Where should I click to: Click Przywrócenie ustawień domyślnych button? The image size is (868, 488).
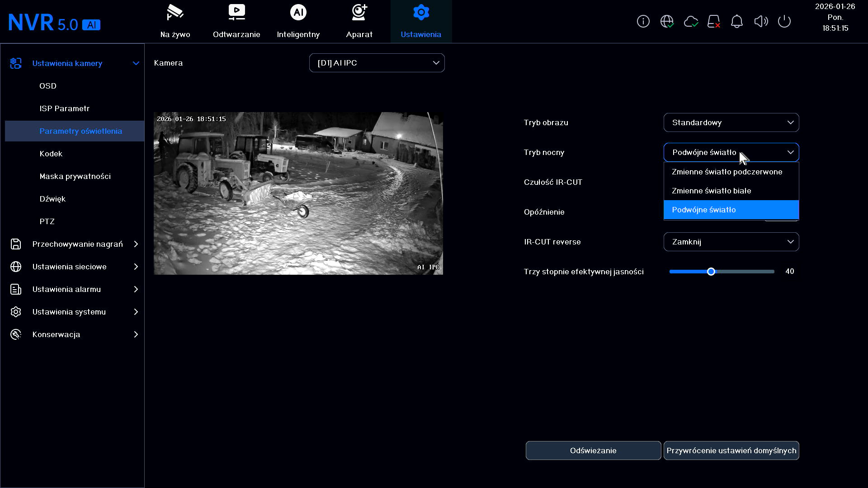731,450
